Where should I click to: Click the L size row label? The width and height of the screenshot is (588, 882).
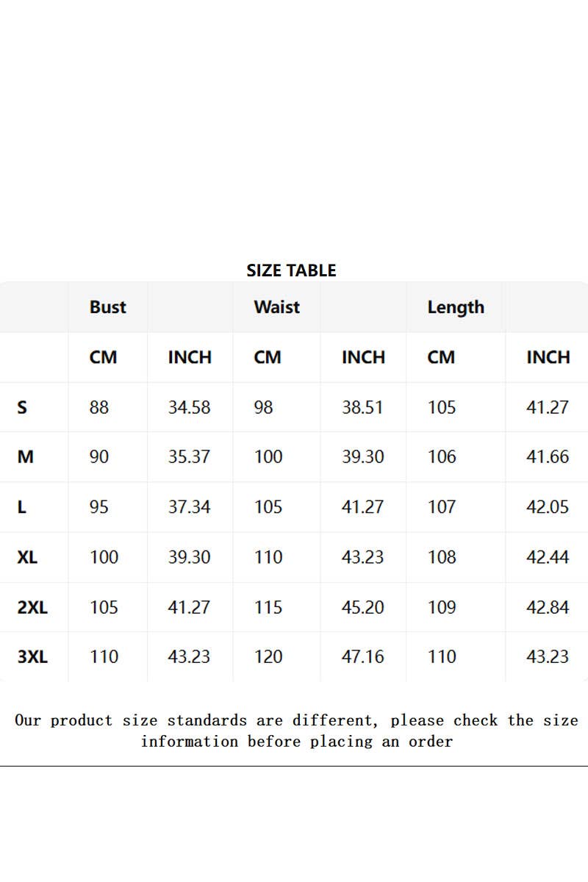(21, 507)
